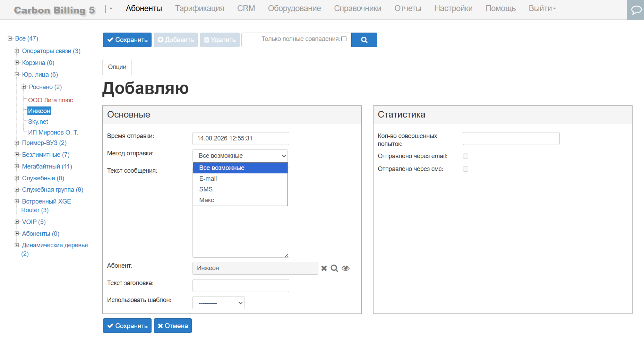View subscriber with the eye icon
644x344 pixels.
click(345, 268)
